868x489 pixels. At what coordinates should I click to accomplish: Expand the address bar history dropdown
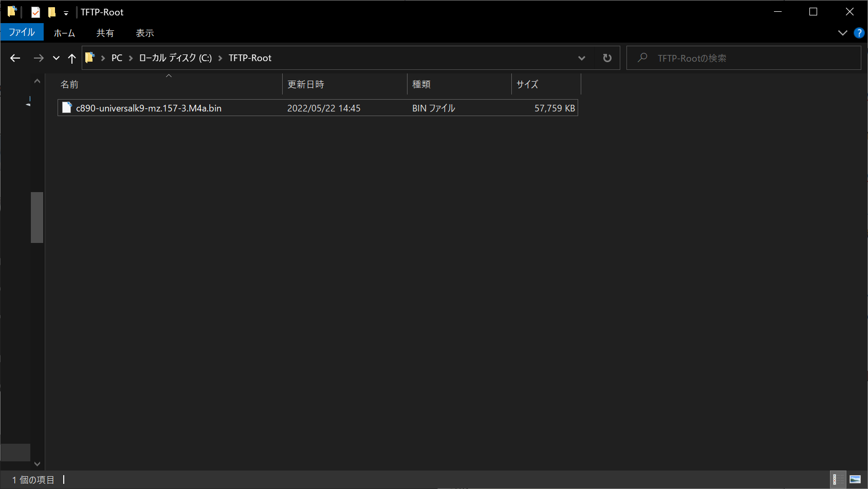(x=582, y=58)
